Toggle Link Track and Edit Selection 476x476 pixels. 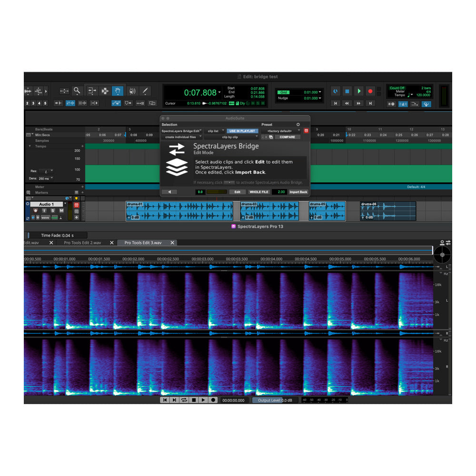82,103
